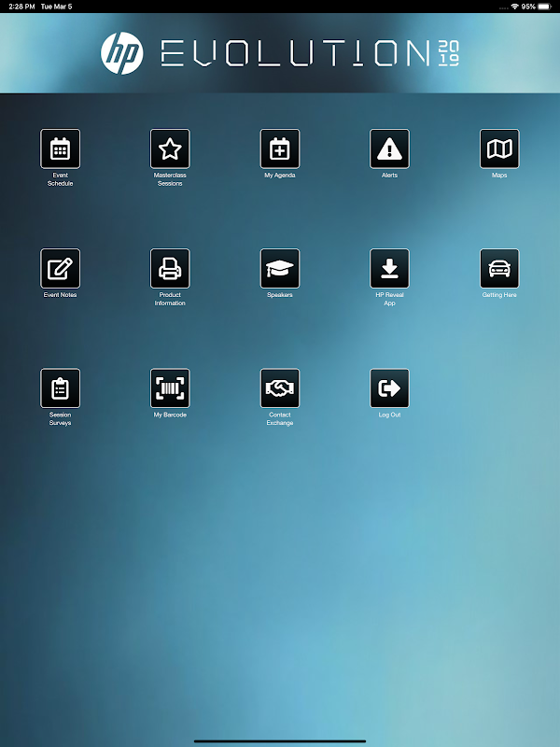560x747 pixels.
Task: Click the 'My Agenda' label
Action: pyautogui.click(x=280, y=176)
